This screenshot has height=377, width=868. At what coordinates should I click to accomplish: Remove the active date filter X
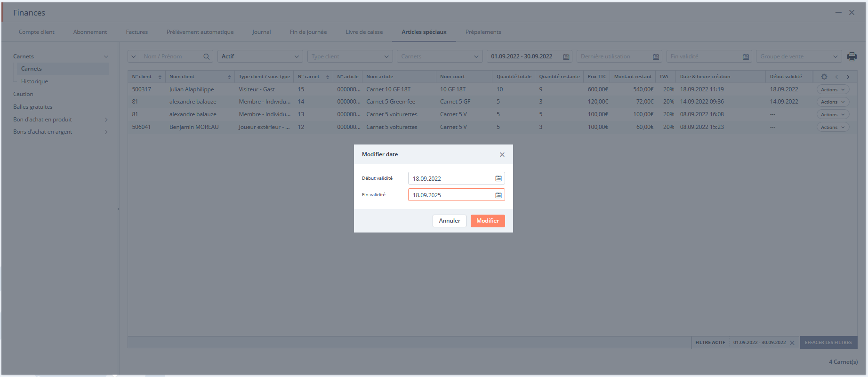(792, 343)
